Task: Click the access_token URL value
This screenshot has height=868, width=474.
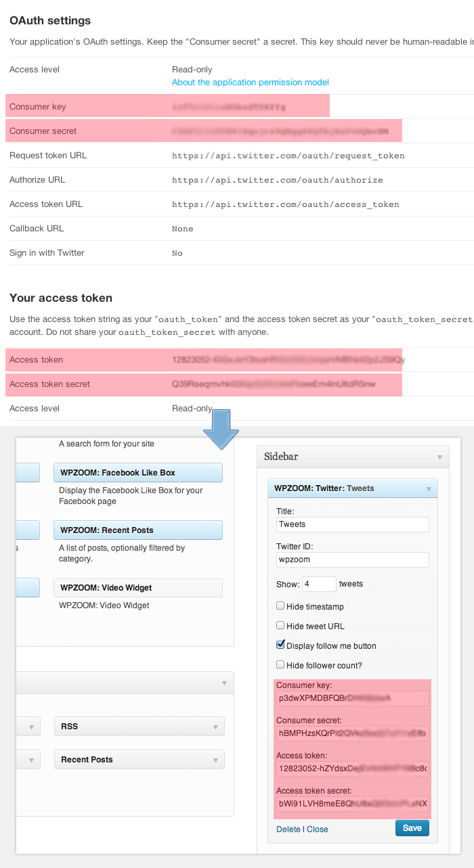Action: click(286, 204)
